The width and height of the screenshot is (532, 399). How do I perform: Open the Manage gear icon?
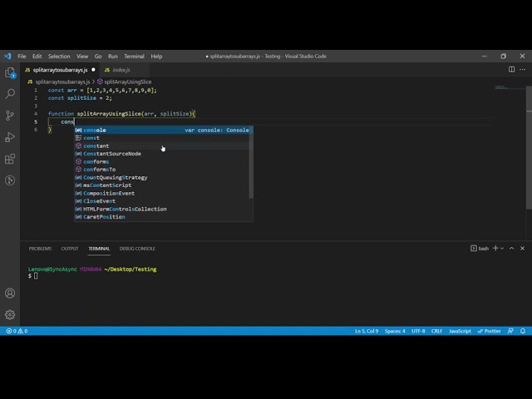coord(10,315)
